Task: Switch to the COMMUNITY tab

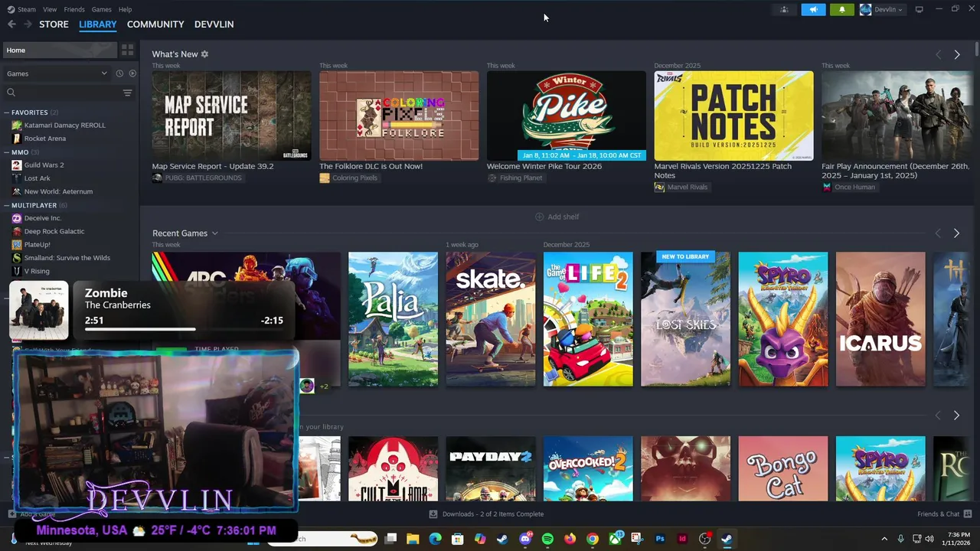Action: coord(155,24)
